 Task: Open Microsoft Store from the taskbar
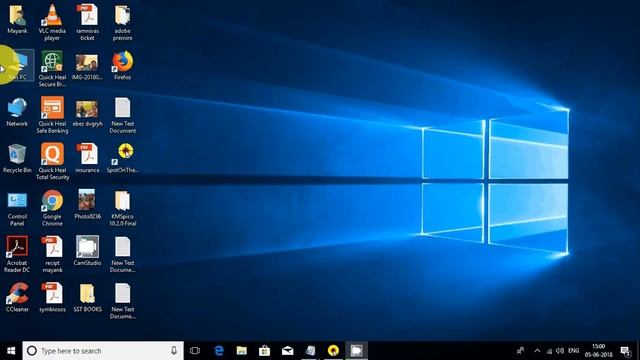click(x=264, y=351)
